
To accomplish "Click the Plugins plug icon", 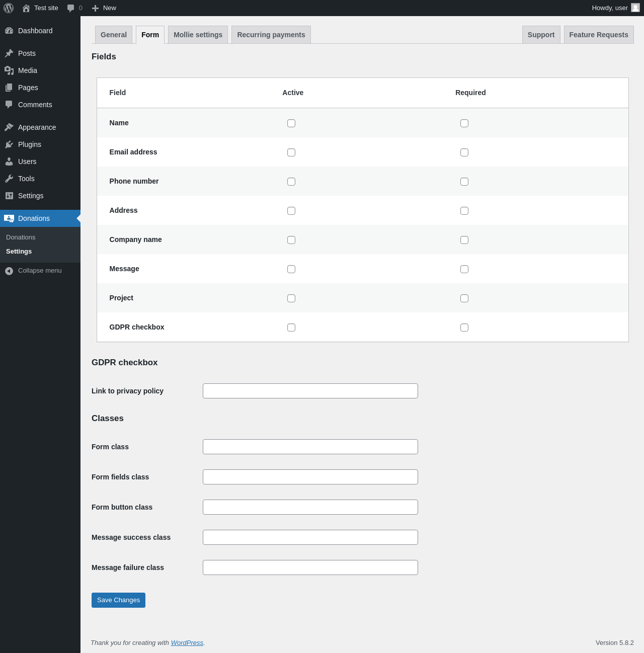I will coord(9,144).
